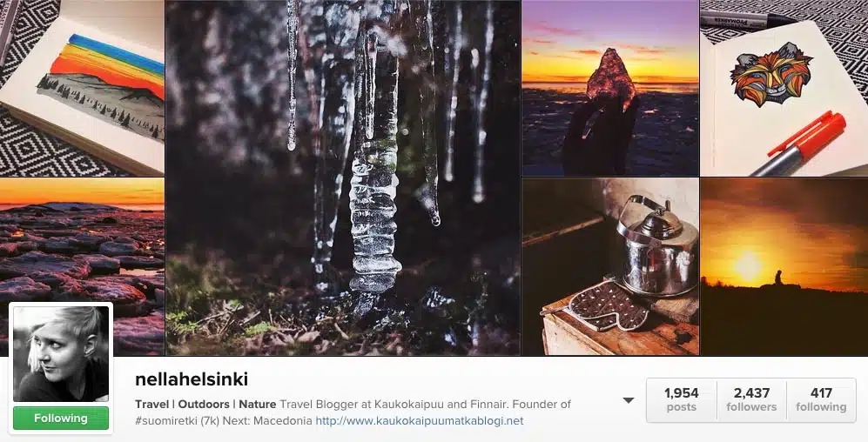Viewport: 868px width, 442px height.
Task: Open the 1,954 posts count
Action: coord(682,400)
